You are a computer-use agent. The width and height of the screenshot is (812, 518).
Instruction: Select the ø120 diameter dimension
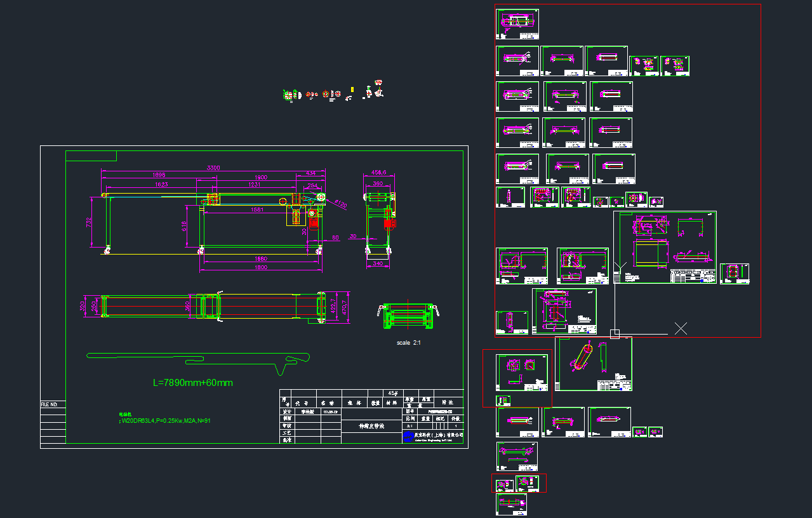coord(340,204)
